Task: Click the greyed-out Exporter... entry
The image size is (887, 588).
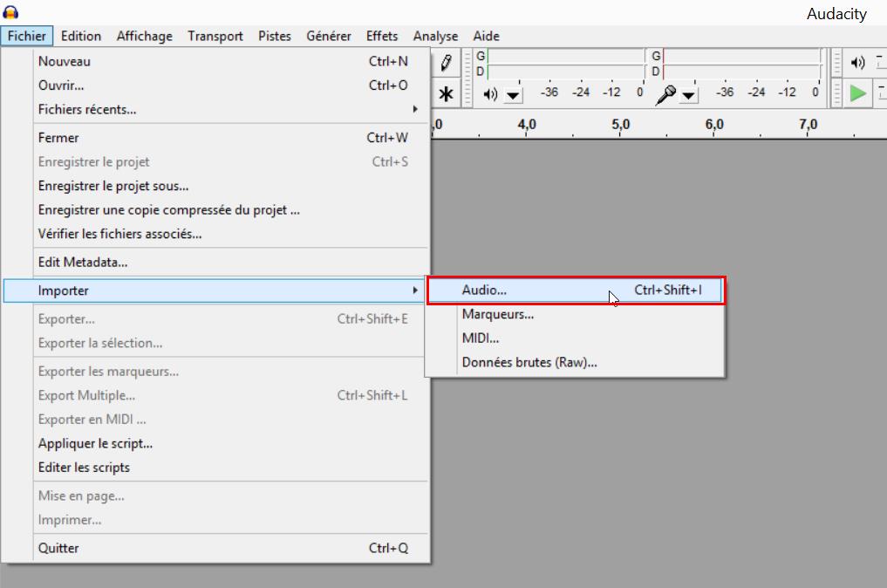Action: [215, 318]
